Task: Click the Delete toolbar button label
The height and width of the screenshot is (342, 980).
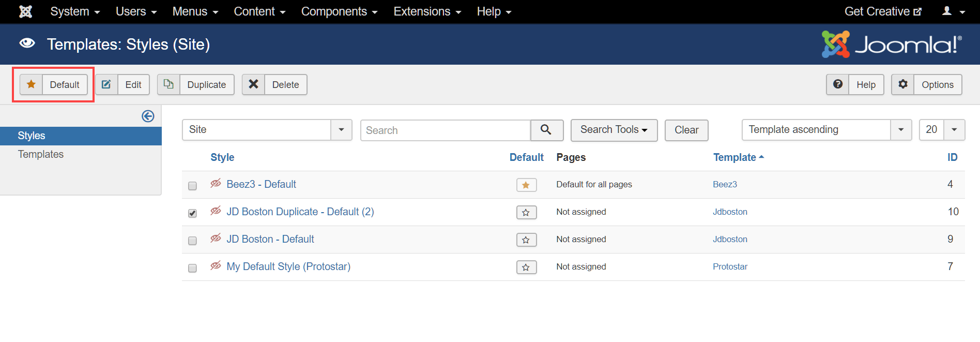Action: [286, 84]
